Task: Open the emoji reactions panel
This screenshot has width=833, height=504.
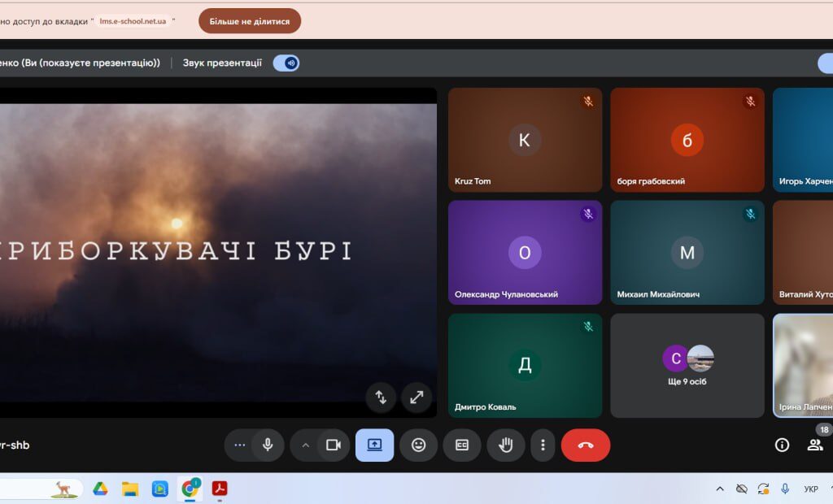Action: coord(418,445)
